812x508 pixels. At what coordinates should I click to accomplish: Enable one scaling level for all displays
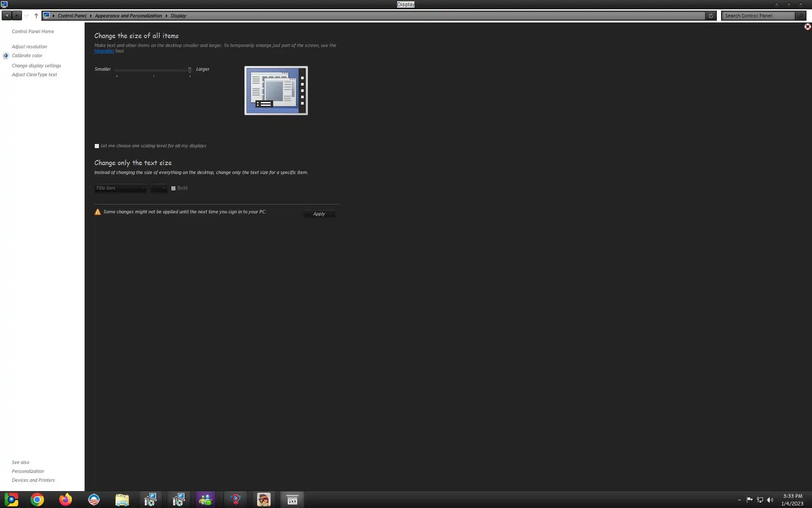pos(97,146)
